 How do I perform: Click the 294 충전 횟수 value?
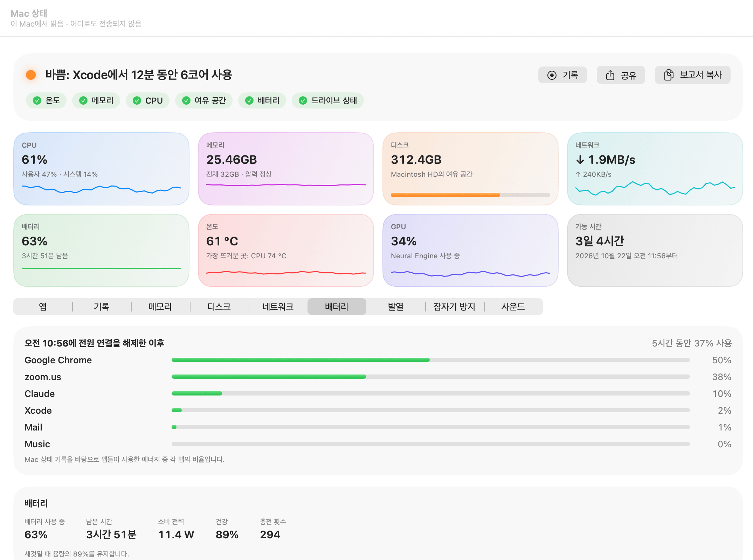tap(270, 534)
